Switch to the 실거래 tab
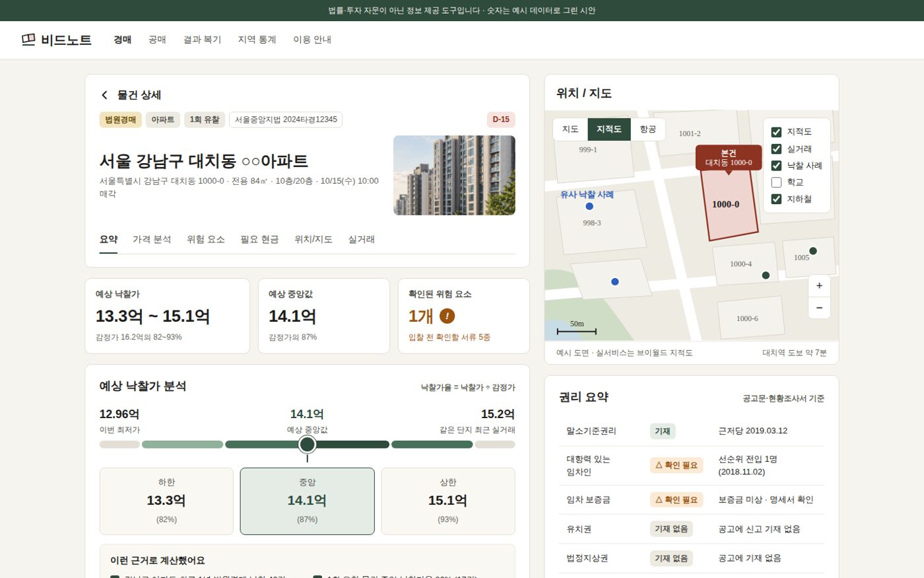 (x=361, y=240)
